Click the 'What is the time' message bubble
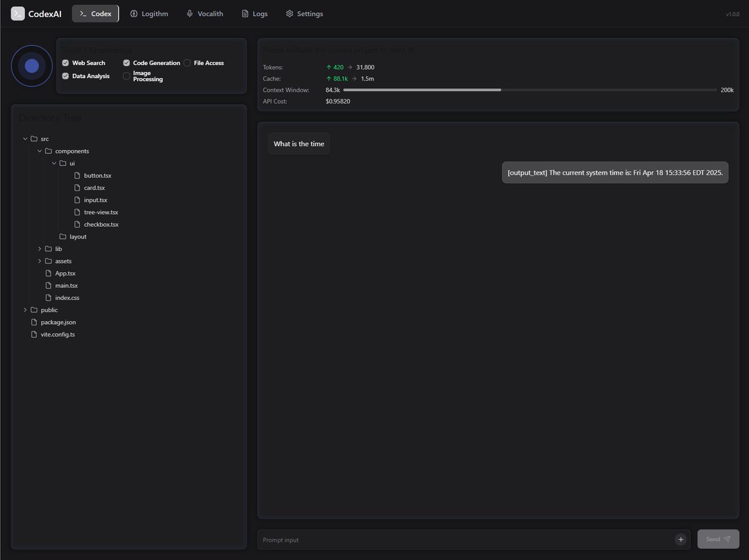 click(299, 144)
